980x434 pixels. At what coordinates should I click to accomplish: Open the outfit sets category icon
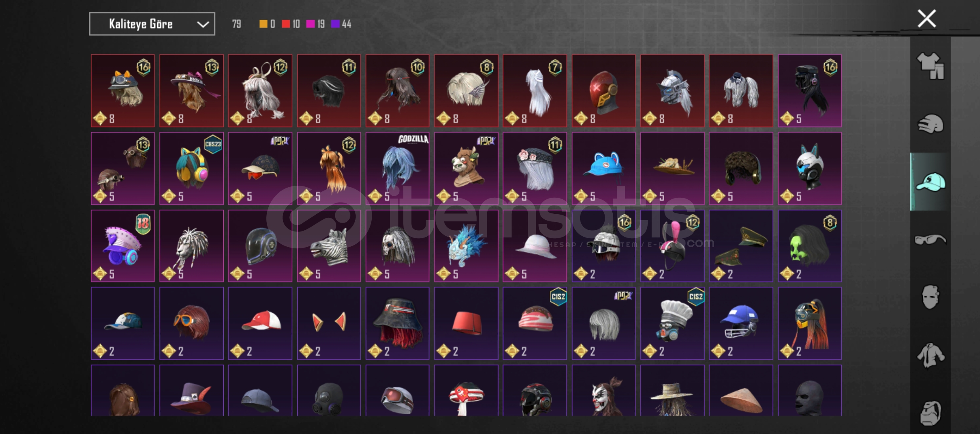[931, 66]
